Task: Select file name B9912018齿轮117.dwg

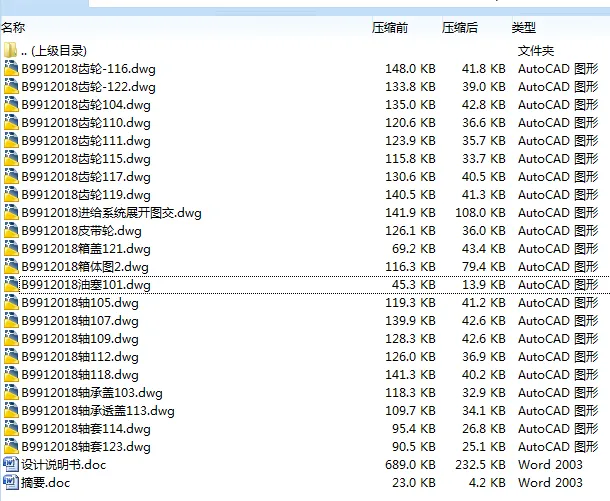Action: (86, 177)
